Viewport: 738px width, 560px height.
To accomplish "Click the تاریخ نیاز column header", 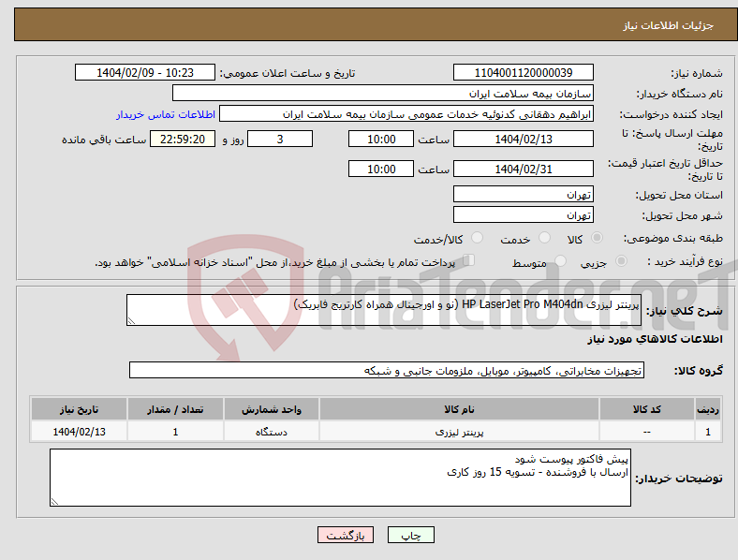I will coord(79,409).
